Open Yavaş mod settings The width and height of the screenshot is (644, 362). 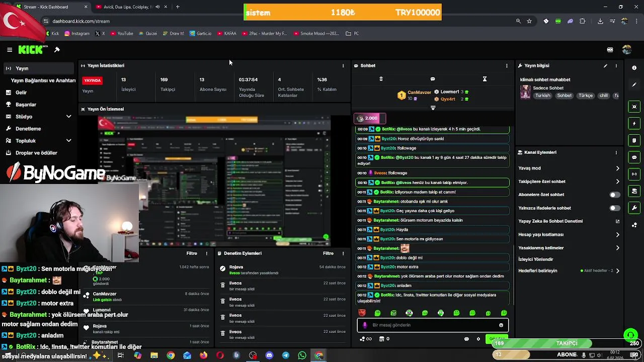click(569, 168)
